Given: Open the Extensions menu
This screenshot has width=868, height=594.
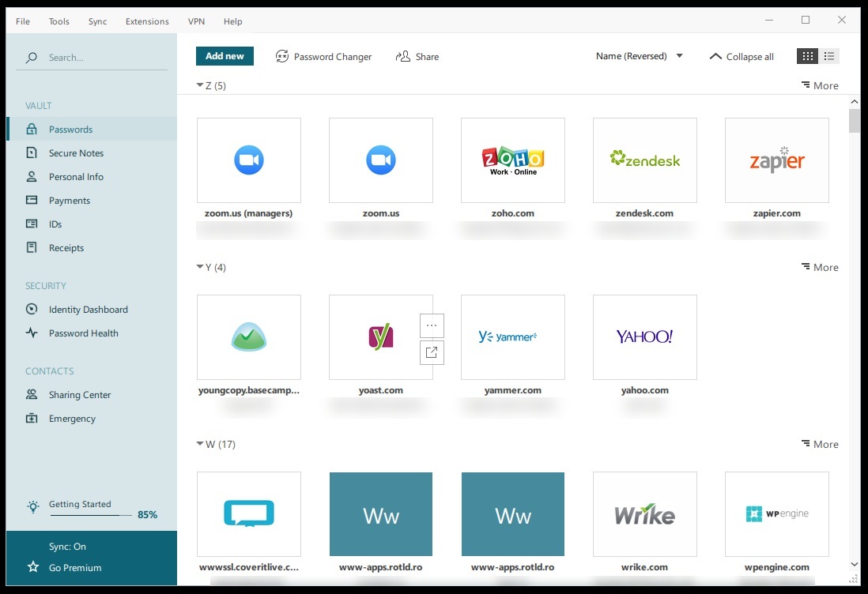Looking at the screenshot, I should (x=147, y=21).
